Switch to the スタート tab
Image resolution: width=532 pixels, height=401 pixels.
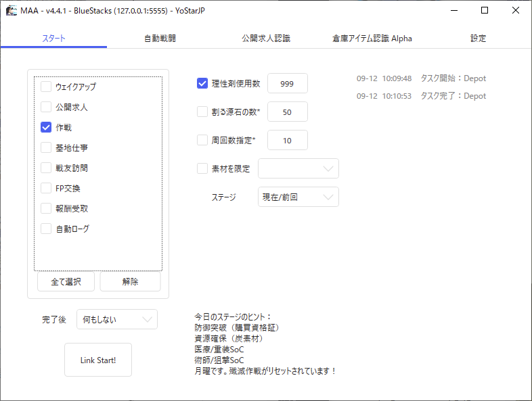click(x=53, y=39)
